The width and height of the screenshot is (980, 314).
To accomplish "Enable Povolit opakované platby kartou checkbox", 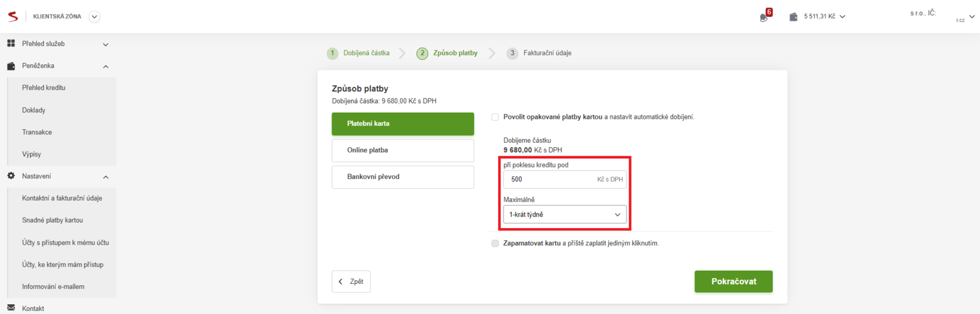I will click(495, 117).
